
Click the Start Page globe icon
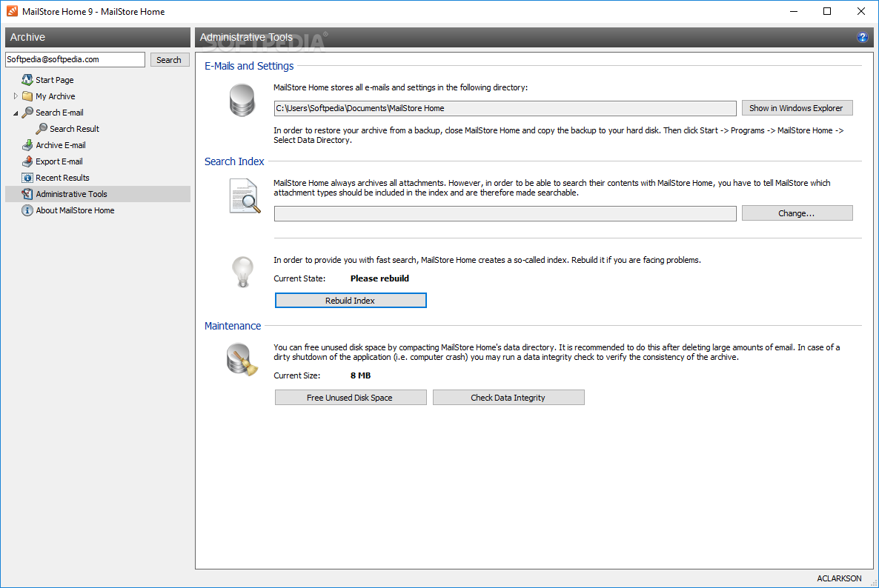pos(27,80)
